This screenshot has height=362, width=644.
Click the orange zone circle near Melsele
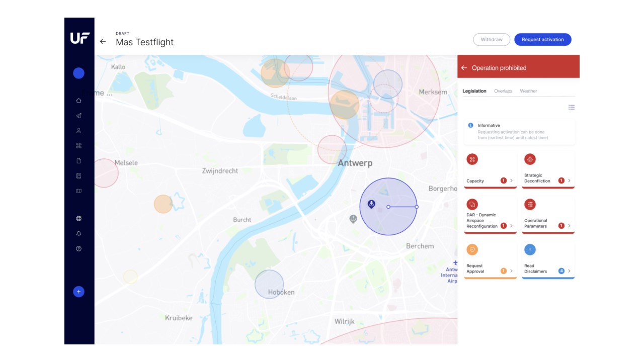point(163,204)
